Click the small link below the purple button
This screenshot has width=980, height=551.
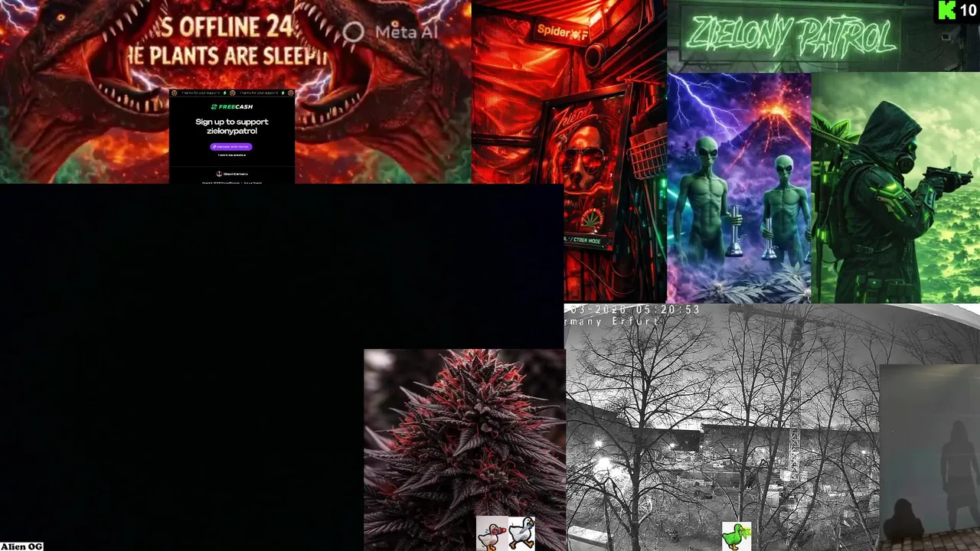click(x=231, y=155)
